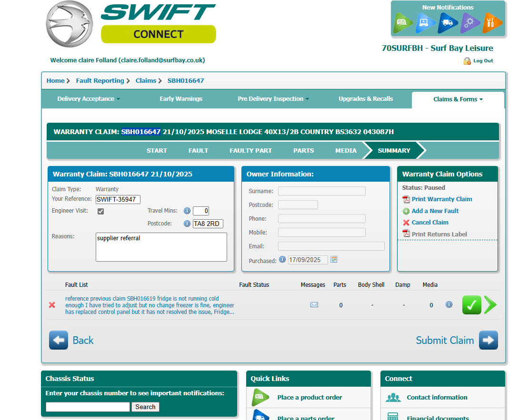
Task: Click the Purchased date info icon
Action: click(282, 259)
